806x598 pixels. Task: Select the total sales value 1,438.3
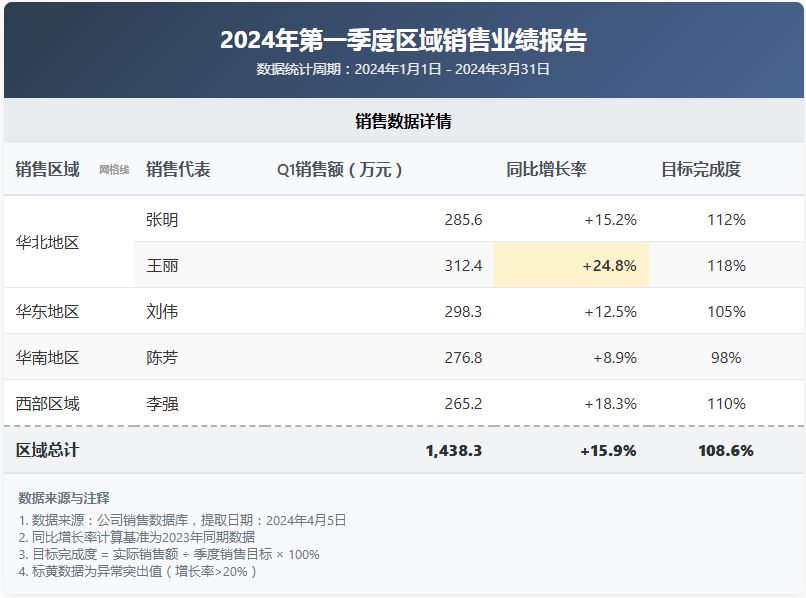point(453,451)
